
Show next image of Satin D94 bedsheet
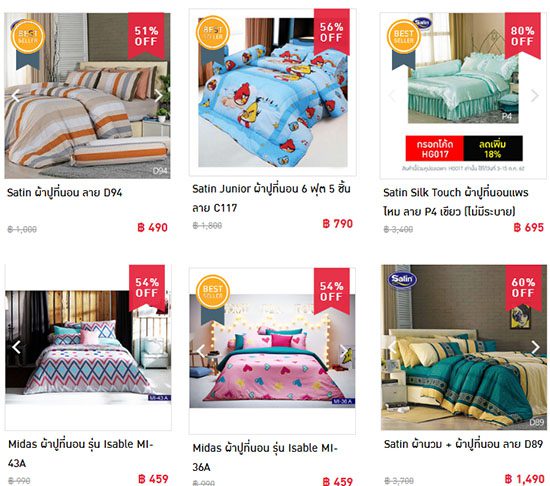pos(159,95)
